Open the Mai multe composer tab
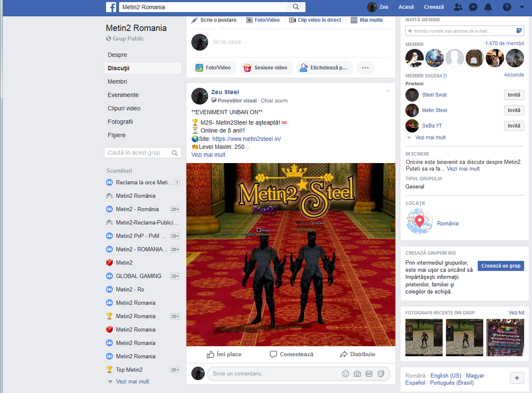Viewport: 532px width, 393px height. point(367,20)
